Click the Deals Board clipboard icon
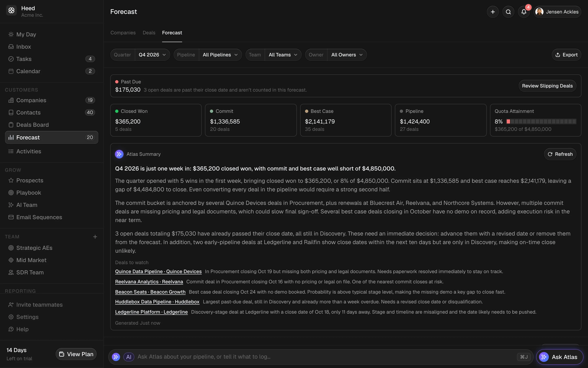This screenshot has height=368, width=588. point(11,125)
